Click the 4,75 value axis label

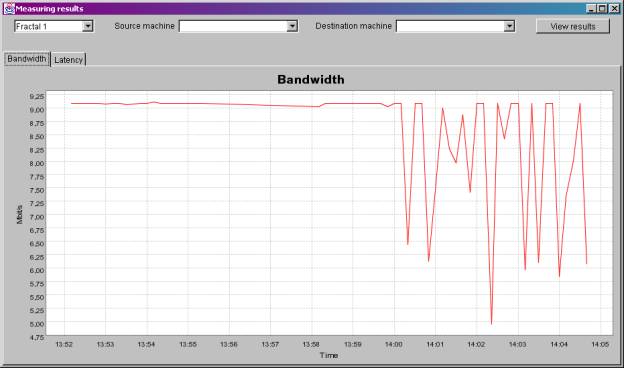[x=37, y=337]
